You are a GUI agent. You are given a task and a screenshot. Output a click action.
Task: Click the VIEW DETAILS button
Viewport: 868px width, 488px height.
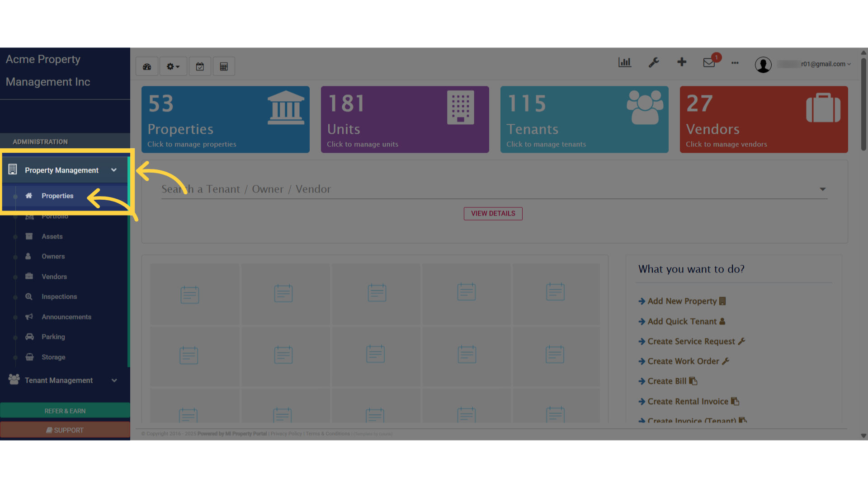pyautogui.click(x=493, y=213)
